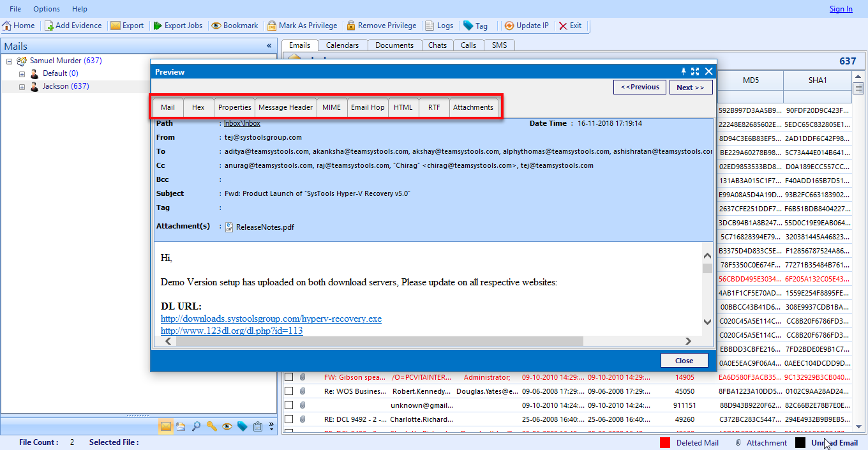Click the blue tag icon in bottom strip
Viewport: 868px width, 450px height.
tap(243, 426)
